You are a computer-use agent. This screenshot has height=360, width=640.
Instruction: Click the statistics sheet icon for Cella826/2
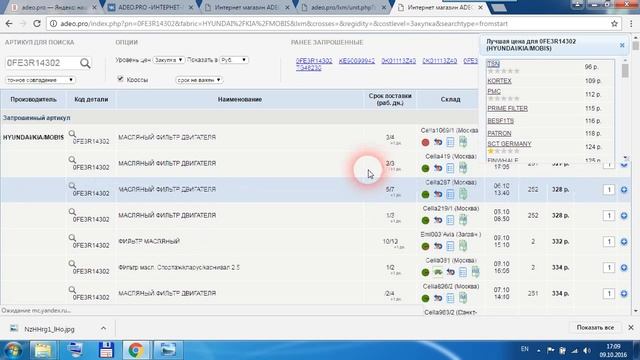(x=463, y=298)
